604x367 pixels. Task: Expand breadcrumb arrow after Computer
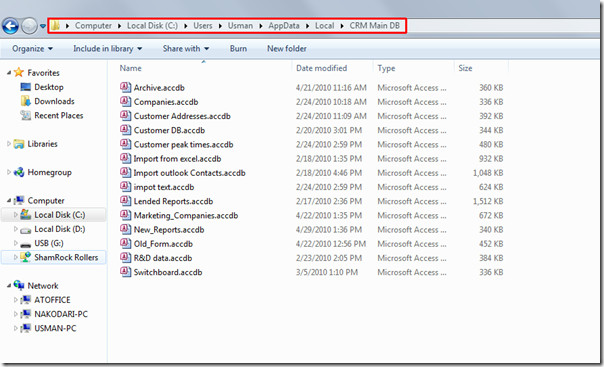(x=119, y=26)
